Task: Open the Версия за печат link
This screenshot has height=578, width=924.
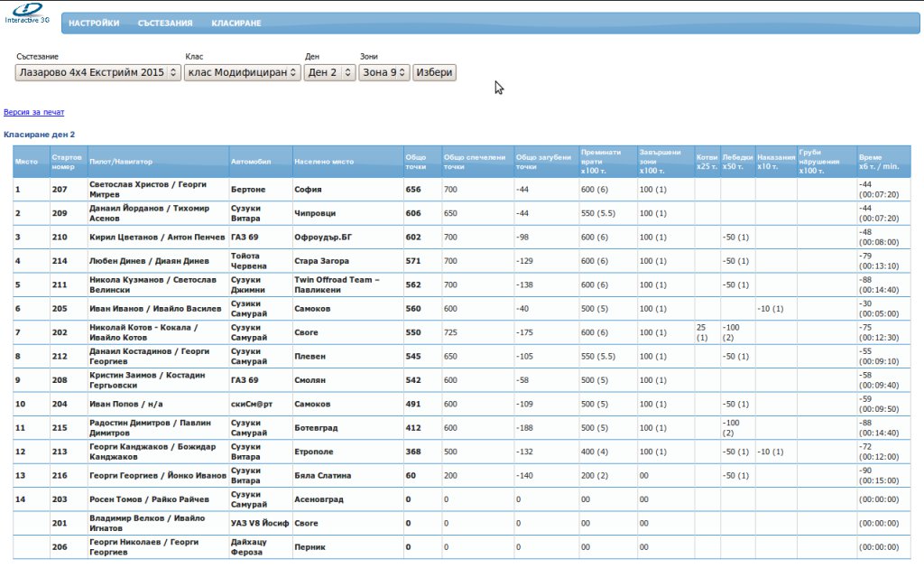Action: point(33,113)
